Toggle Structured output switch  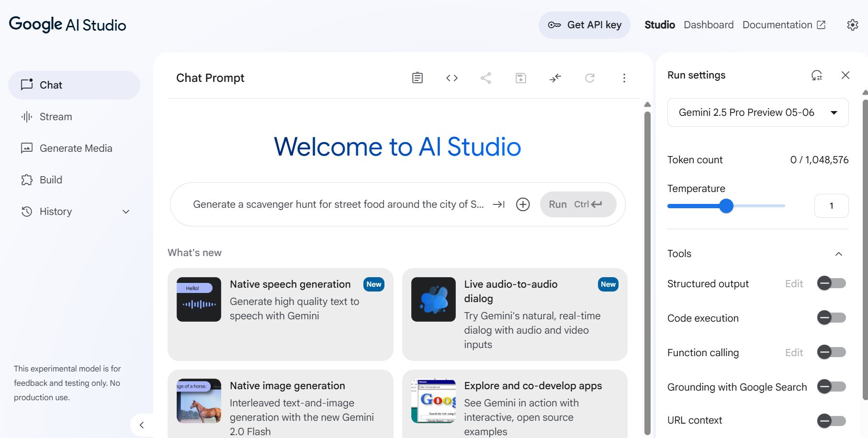(x=832, y=283)
